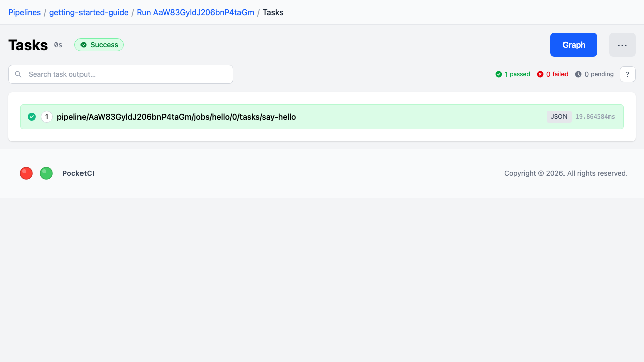Click the search magnifier icon

pos(18,74)
